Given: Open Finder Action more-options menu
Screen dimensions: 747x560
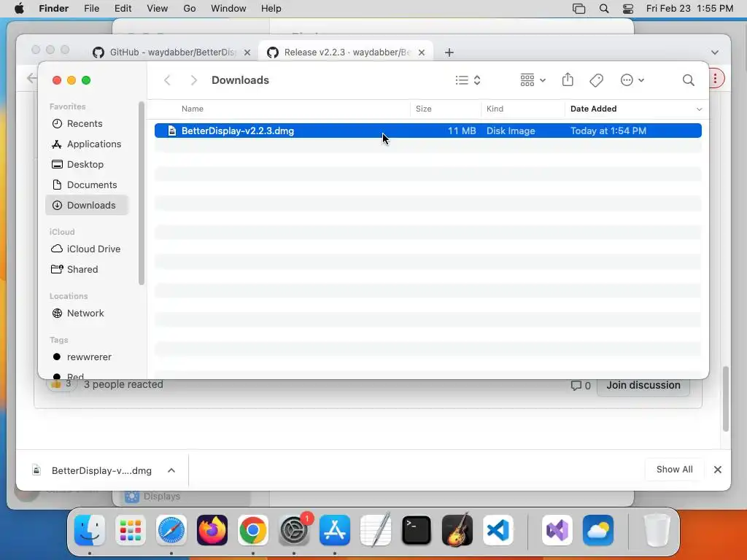Looking at the screenshot, I should click(x=632, y=80).
